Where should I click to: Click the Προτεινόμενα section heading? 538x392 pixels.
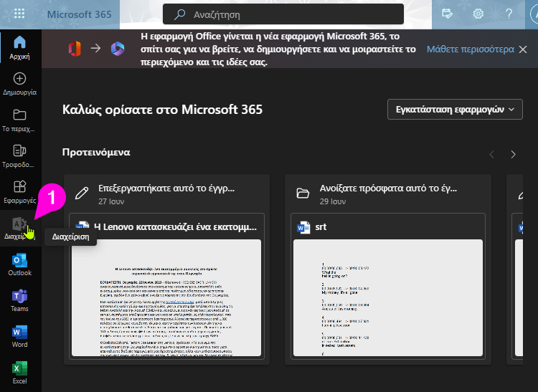[96, 152]
